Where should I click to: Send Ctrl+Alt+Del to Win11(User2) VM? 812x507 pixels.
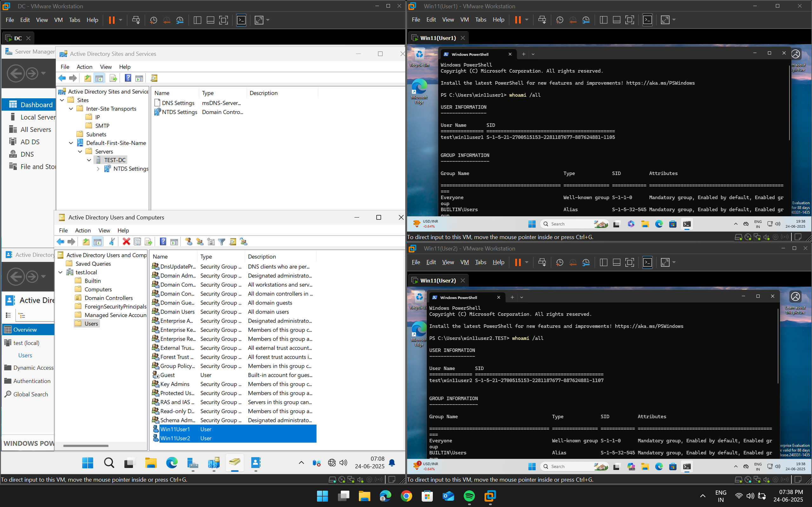coord(542,262)
